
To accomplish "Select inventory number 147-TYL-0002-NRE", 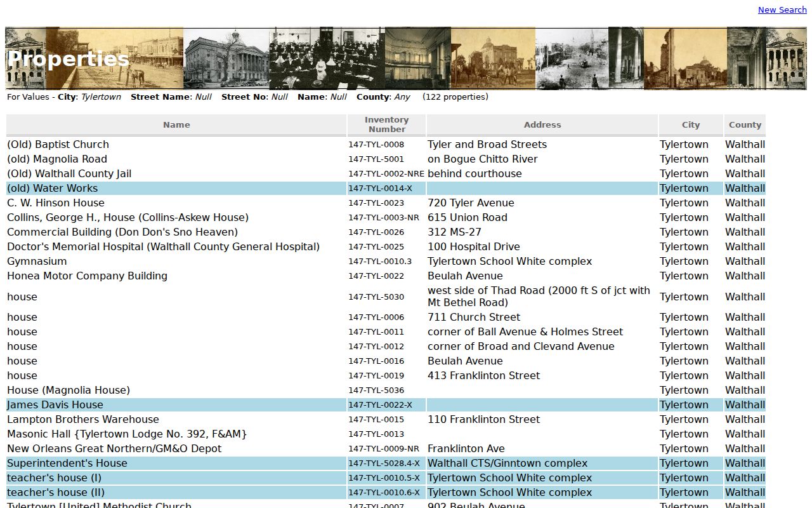I will click(386, 173).
